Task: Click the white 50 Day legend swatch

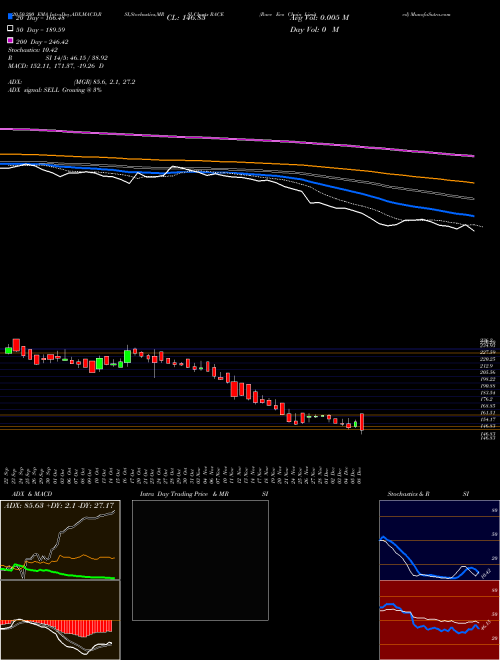Action: click(10, 29)
